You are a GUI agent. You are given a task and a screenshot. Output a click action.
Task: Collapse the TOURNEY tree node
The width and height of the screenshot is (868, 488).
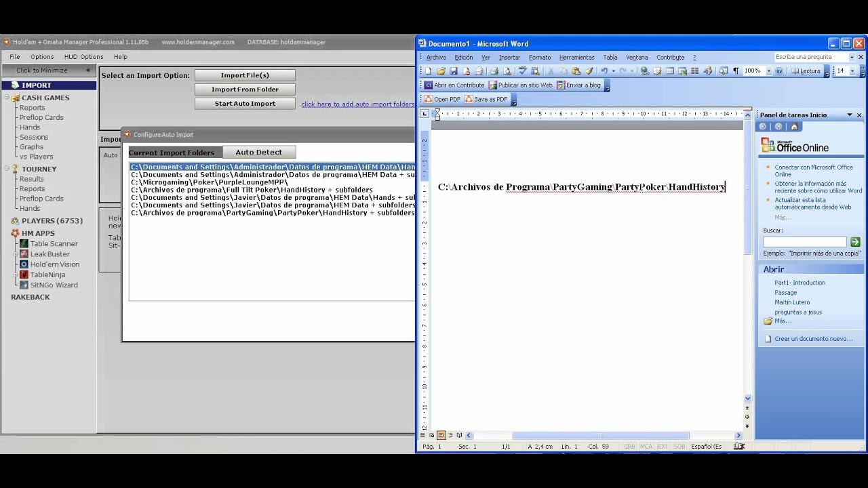point(7,169)
